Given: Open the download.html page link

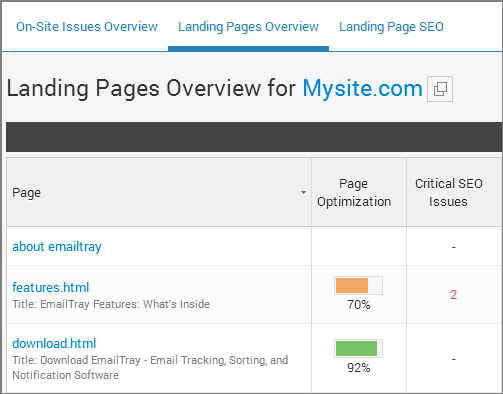Looking at the screenshot, I should [x=54, y=343].
